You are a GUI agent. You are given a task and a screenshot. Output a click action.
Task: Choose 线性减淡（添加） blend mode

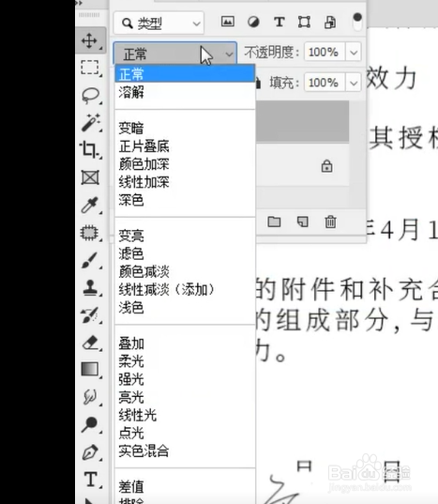(x=185, y=290)
